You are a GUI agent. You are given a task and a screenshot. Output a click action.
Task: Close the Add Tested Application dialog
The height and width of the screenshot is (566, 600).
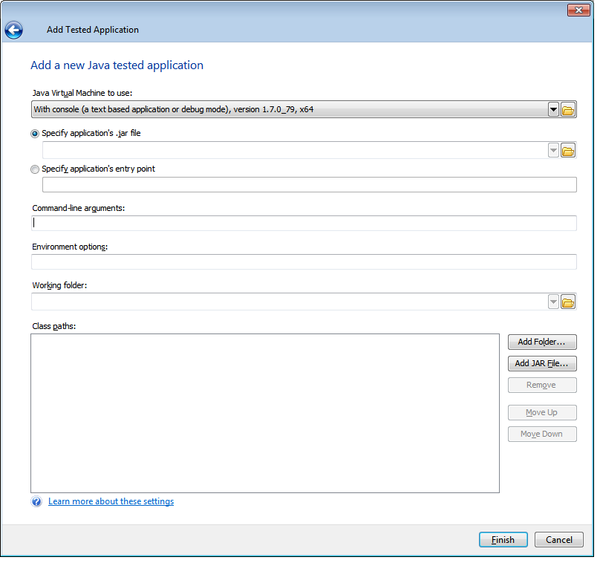click(578, 10)
